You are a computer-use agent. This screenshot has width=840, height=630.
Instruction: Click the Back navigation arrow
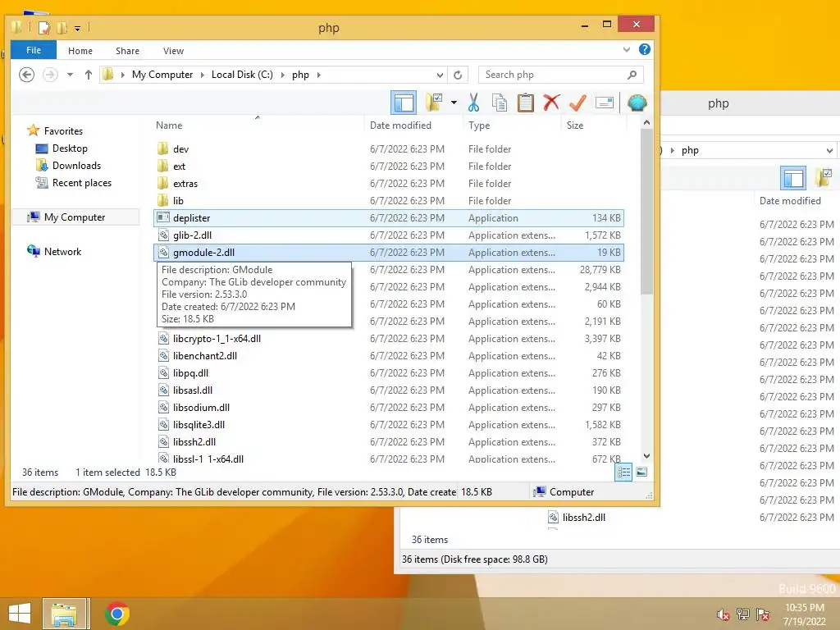pos(27,75)
